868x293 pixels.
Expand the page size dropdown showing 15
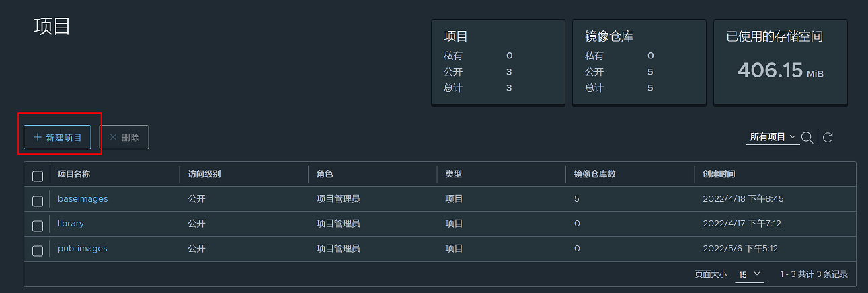click(750, 274)
